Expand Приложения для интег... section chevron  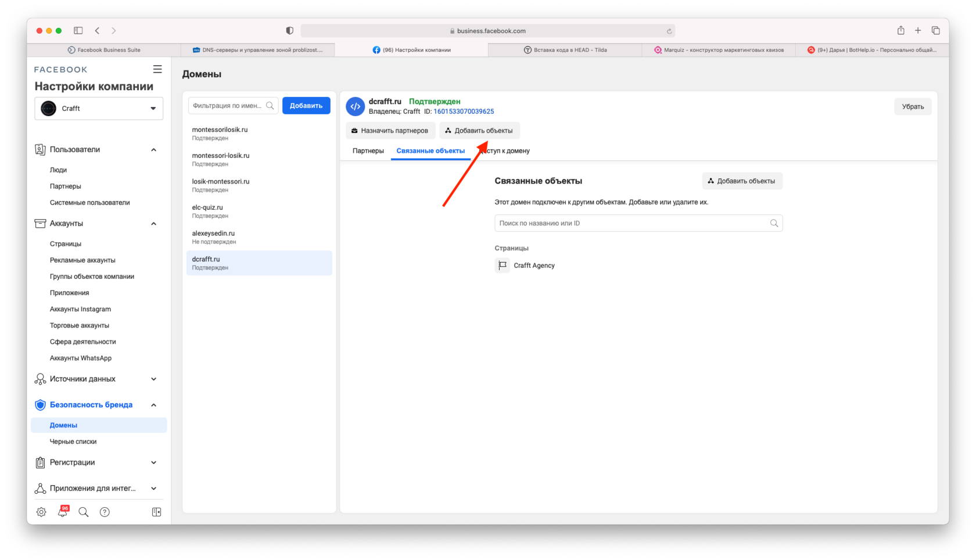coord(154,489)
